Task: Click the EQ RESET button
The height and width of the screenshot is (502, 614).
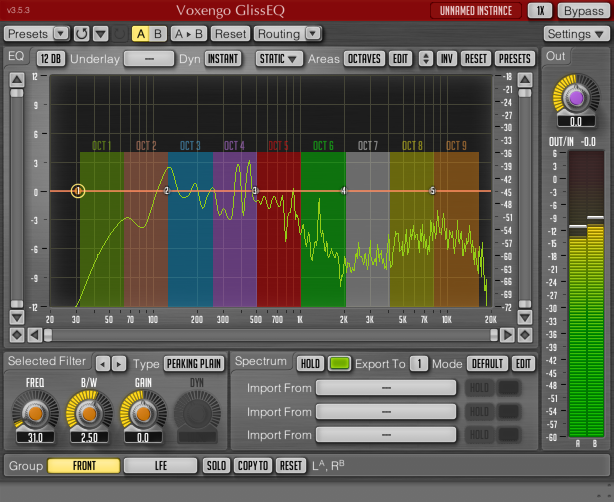Action: 475,59
